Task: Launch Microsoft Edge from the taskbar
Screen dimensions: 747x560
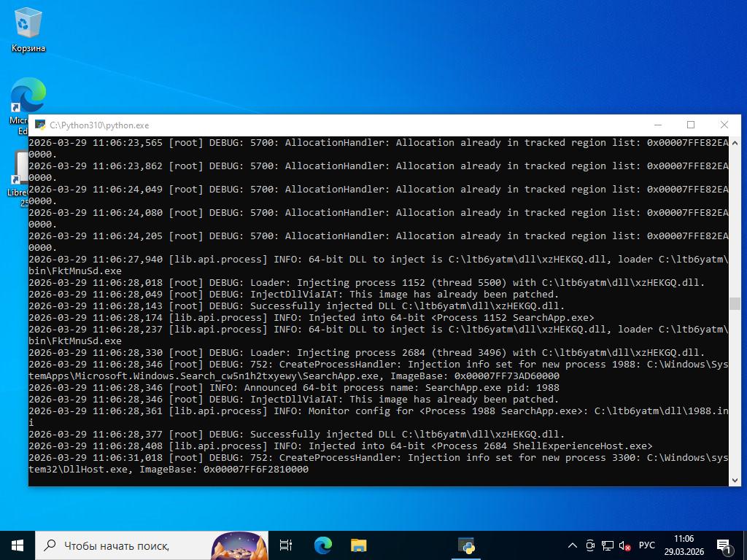Action: (322, 545)
